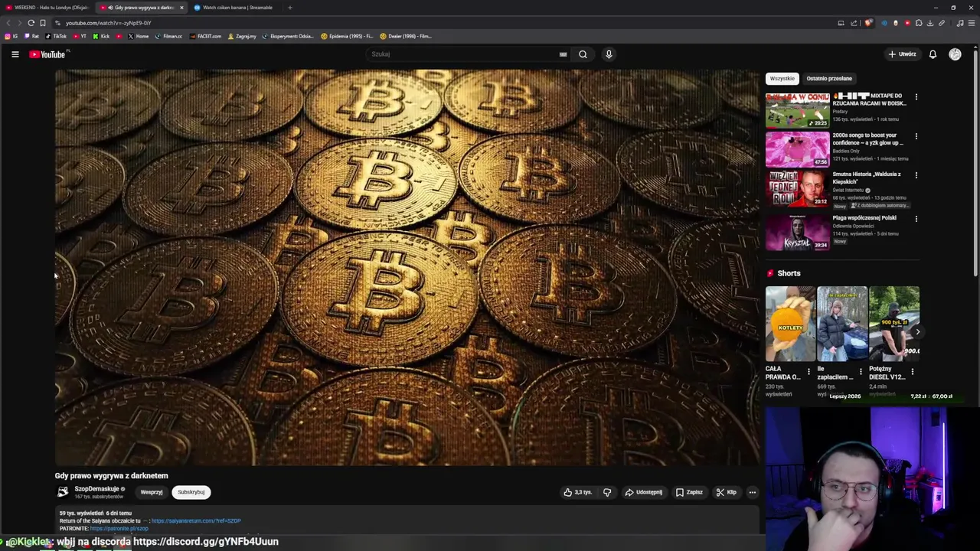Open more actions ellipsis under the video
Screen dimensions: 980x551
[753, 492]
